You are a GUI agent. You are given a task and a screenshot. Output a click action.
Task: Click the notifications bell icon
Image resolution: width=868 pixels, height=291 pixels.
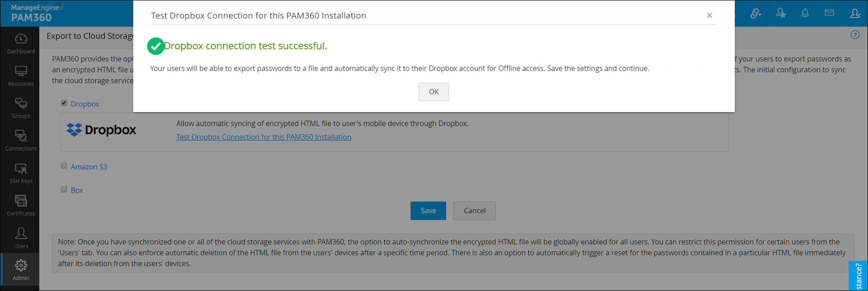[x=805, y=14]
